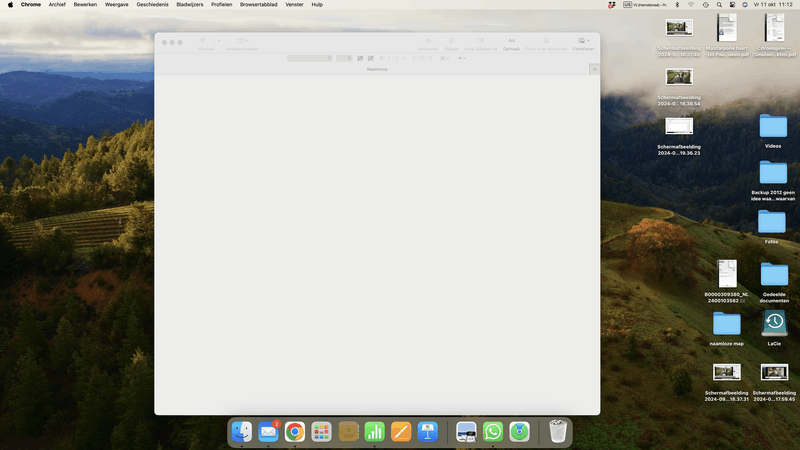Open the Apple menu
This screenshot has width=800, height=450.
[x=10, y=5]
